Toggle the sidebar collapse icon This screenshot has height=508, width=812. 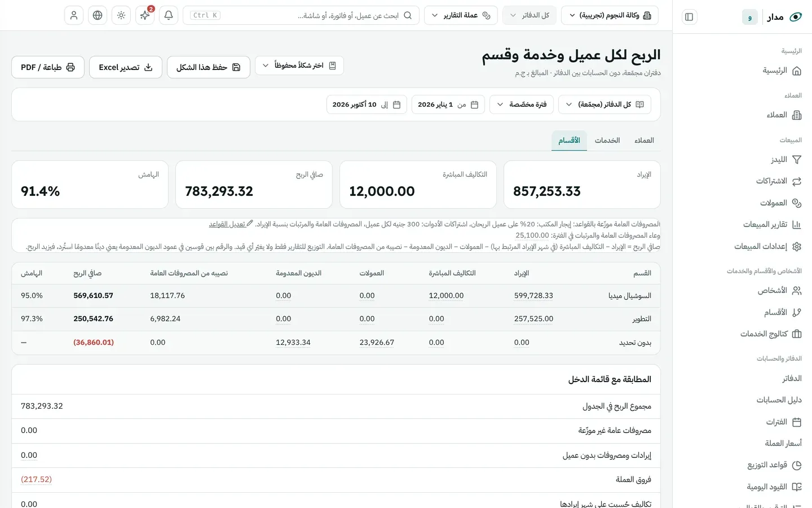[x=689, y=17]
